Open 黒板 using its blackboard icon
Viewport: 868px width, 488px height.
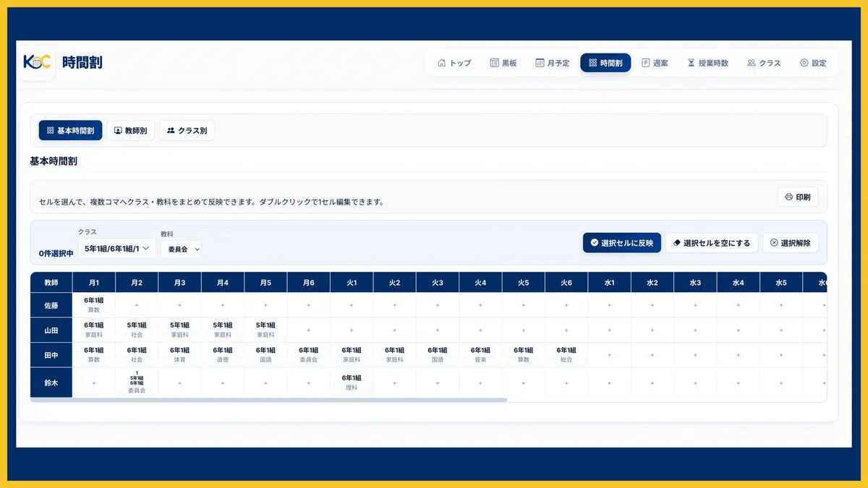pos(495,63)
